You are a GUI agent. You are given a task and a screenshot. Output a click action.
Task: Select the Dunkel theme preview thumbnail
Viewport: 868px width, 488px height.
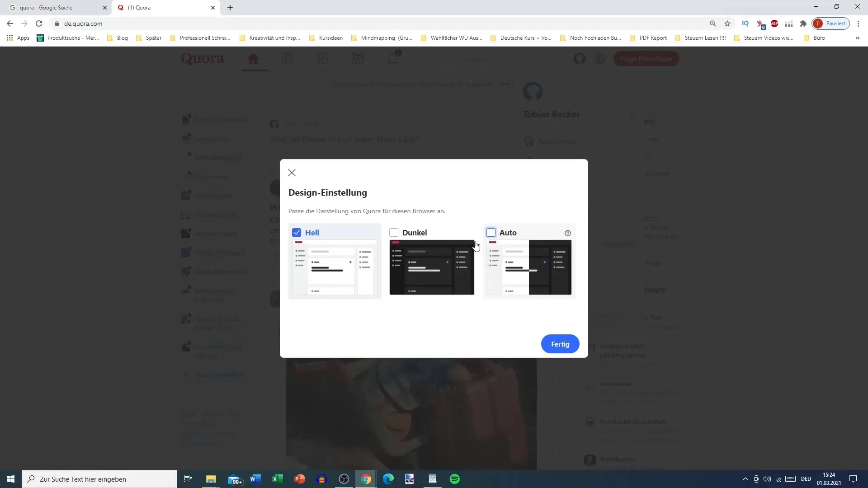coord(432,267)
